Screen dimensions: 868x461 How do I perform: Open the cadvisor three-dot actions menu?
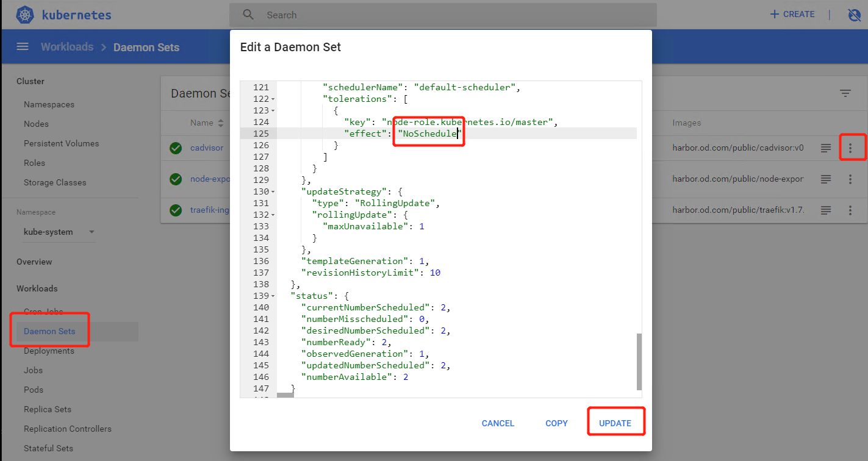[850, 148]
